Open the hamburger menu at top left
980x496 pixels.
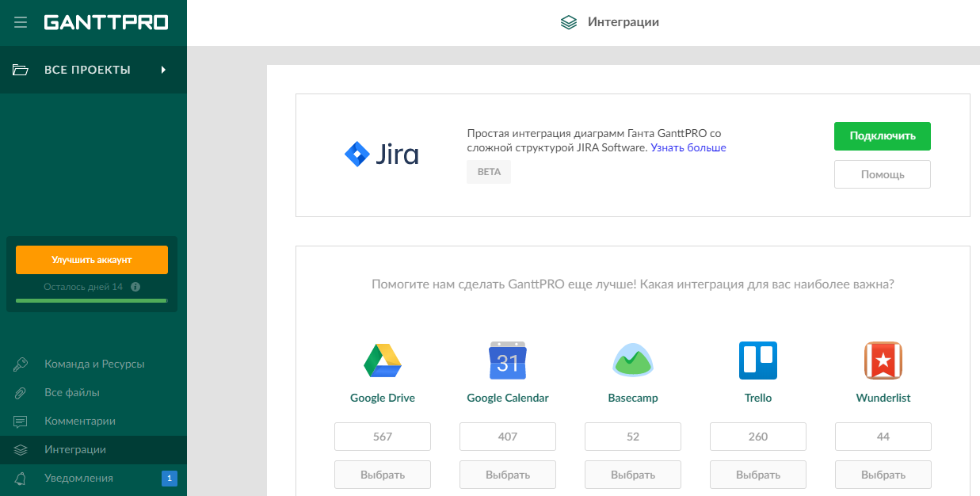pyautogui.click(x=21, y=21)
